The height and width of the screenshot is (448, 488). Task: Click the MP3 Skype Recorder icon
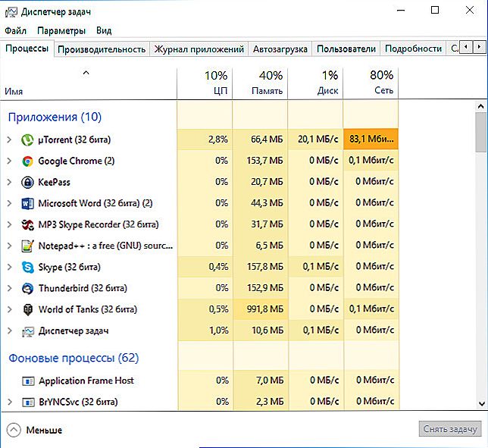click(27, 224)
